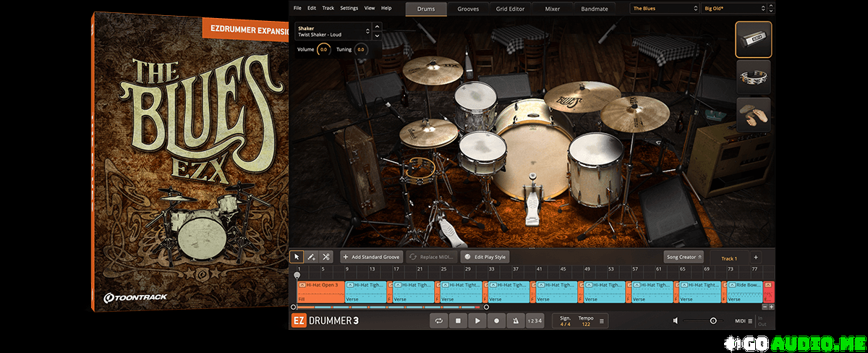868x353 pixels.
Task: Select the Ride Bow verse clip
Action: click(744, 292)
